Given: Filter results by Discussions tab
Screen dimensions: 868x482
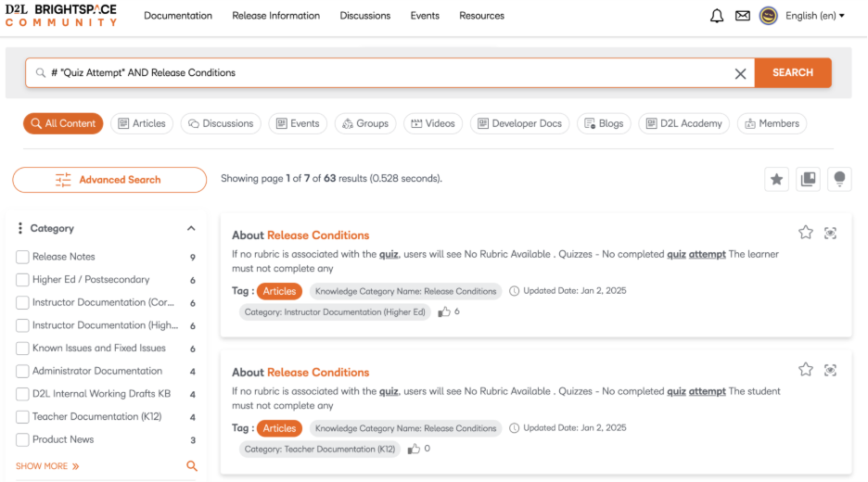Looking at the screenshot, I should (x=221, y=123).
